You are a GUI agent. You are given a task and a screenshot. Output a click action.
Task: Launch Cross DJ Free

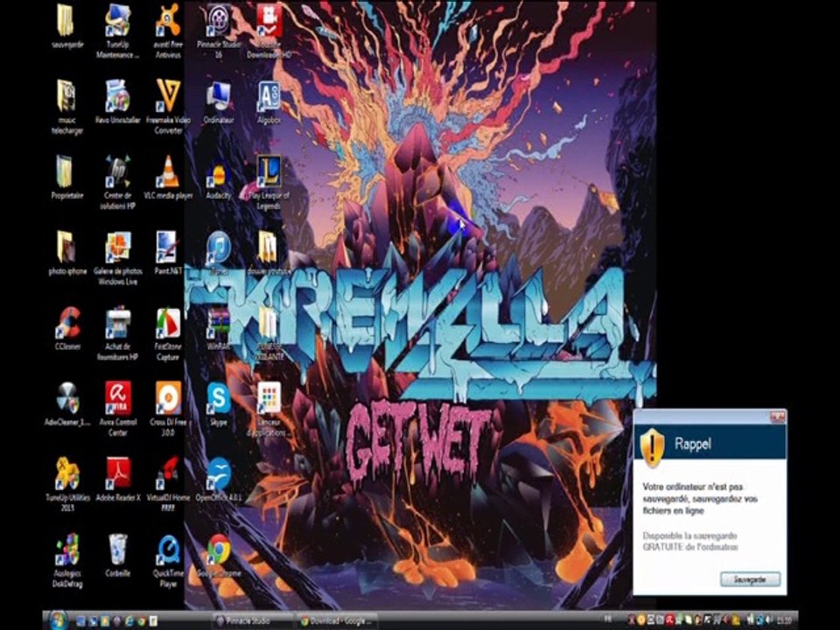[x=168, y=409]
